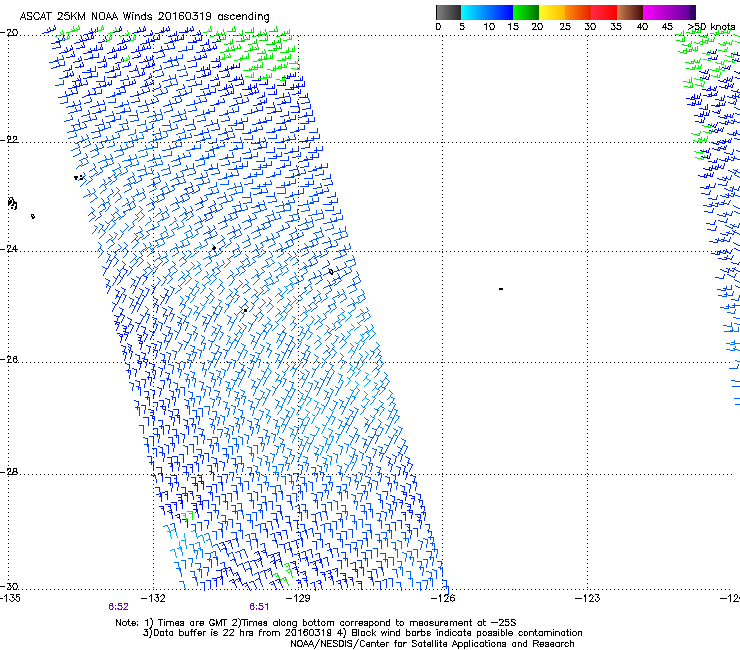
Task: Click the 6:52 swath time label
Action: tap(118, 607)
